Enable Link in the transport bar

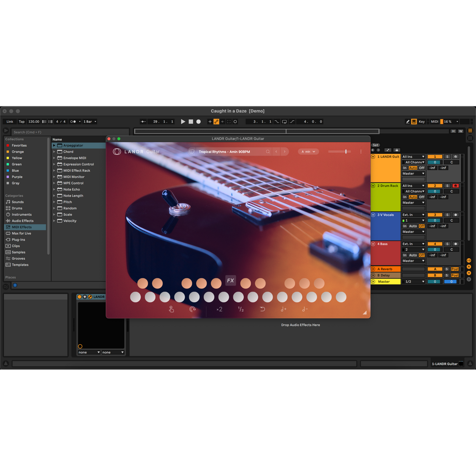click(x=9, y=122)
